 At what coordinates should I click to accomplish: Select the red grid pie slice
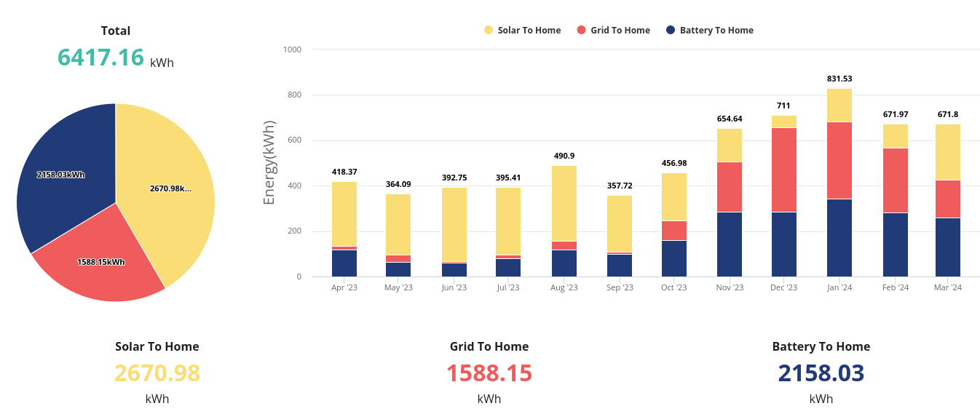tap(102, 262)
